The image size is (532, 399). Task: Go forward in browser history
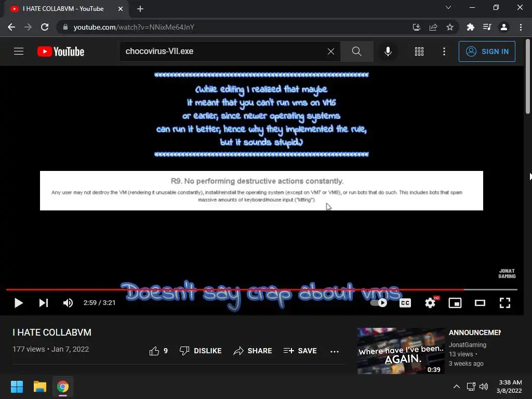tap(28, 27)
